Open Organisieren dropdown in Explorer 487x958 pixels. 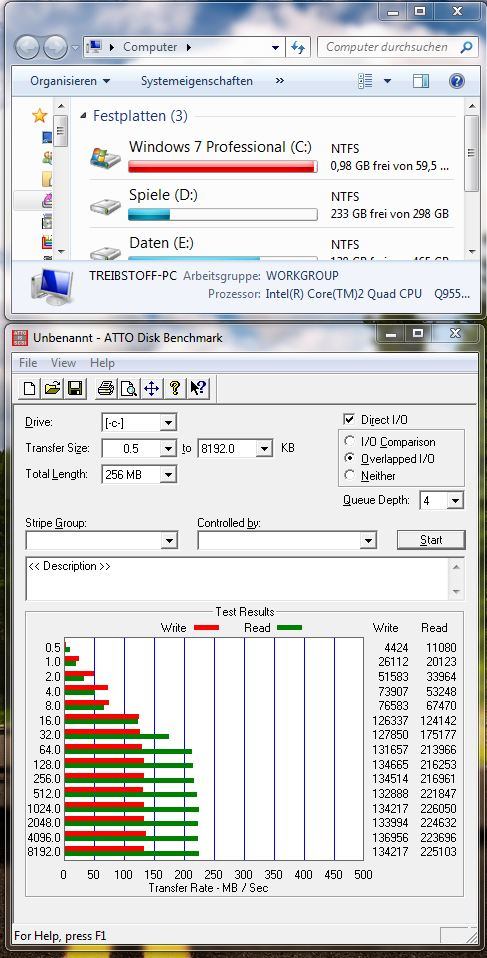pos(71,81)
